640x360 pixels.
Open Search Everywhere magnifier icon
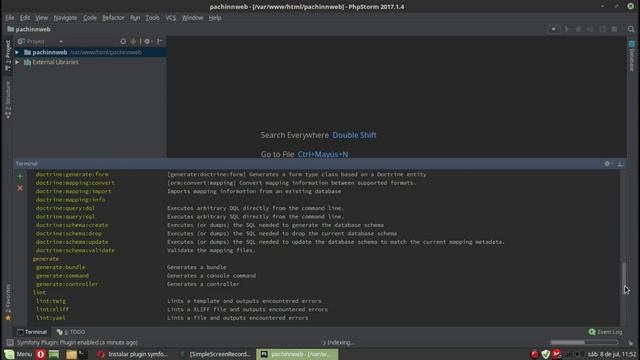point(631,29)
